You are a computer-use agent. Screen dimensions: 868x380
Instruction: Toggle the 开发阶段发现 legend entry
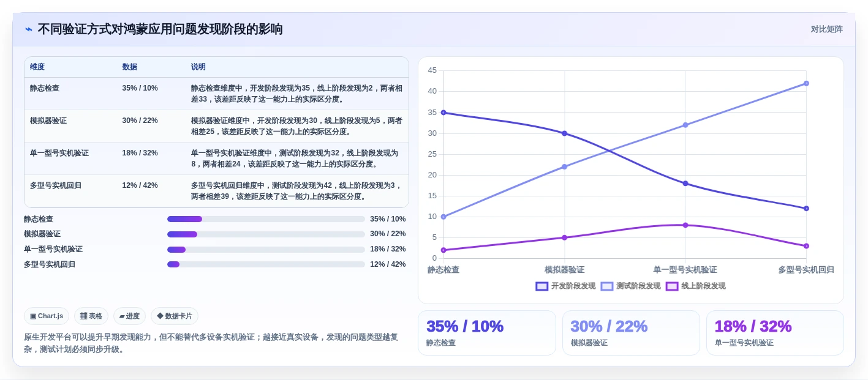[565, 286]
